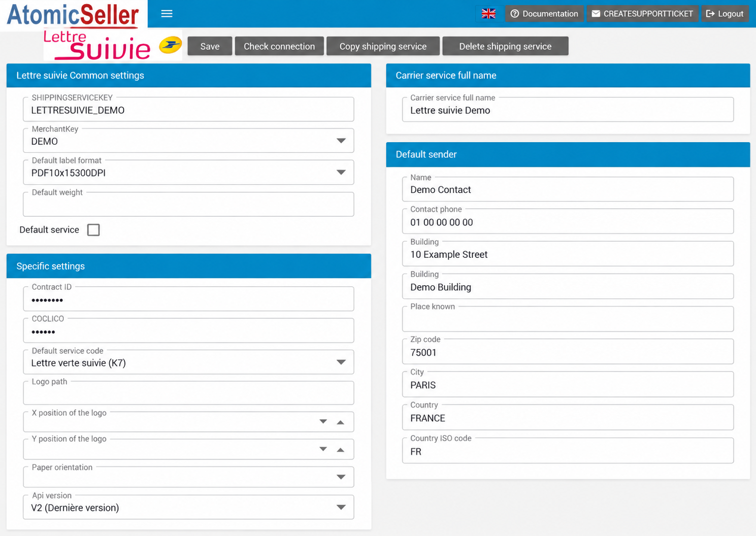756x536 pixels.
Task: Increase the Y position of the logo
Action: tap(341, 449)
